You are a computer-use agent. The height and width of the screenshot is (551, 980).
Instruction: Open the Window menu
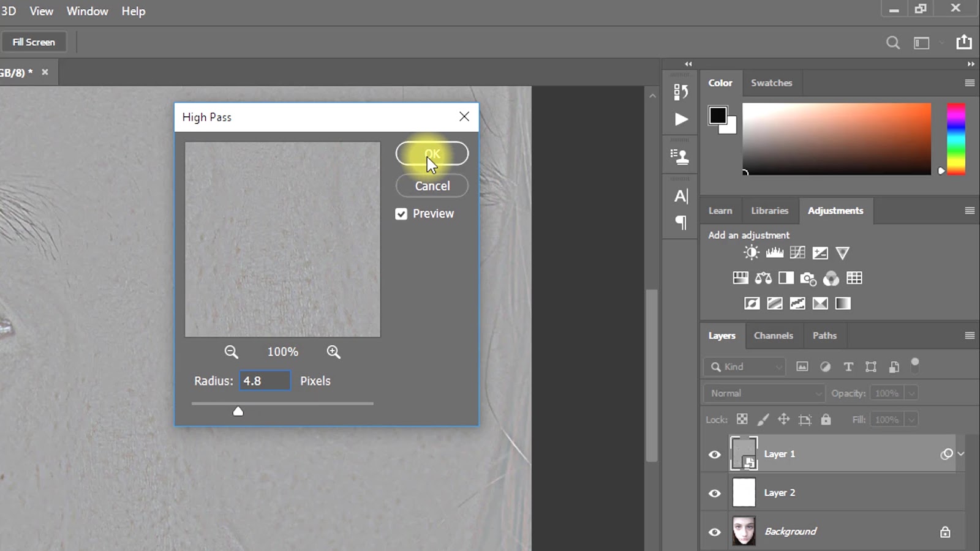(87, 11)
